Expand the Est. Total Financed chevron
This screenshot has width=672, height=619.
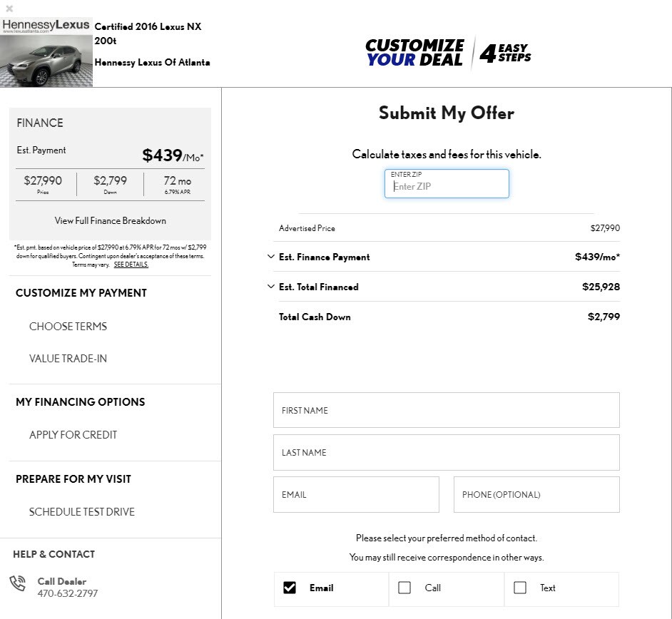pos(271,287)
